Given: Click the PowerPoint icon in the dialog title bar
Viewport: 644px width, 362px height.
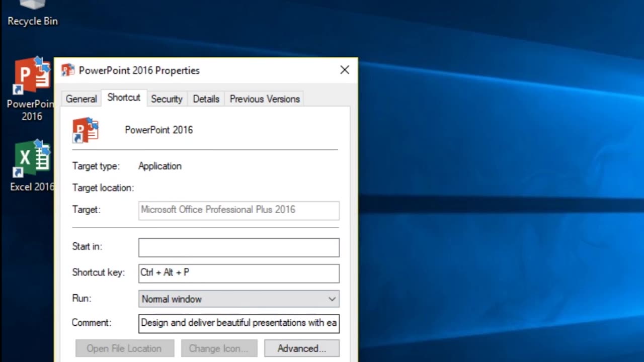Looking at the screenshot, I should coord(68,70).
